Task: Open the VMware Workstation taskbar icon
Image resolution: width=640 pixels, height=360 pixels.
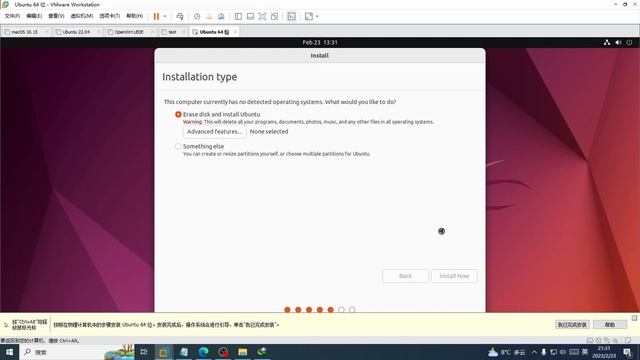Action: point(163,352)
